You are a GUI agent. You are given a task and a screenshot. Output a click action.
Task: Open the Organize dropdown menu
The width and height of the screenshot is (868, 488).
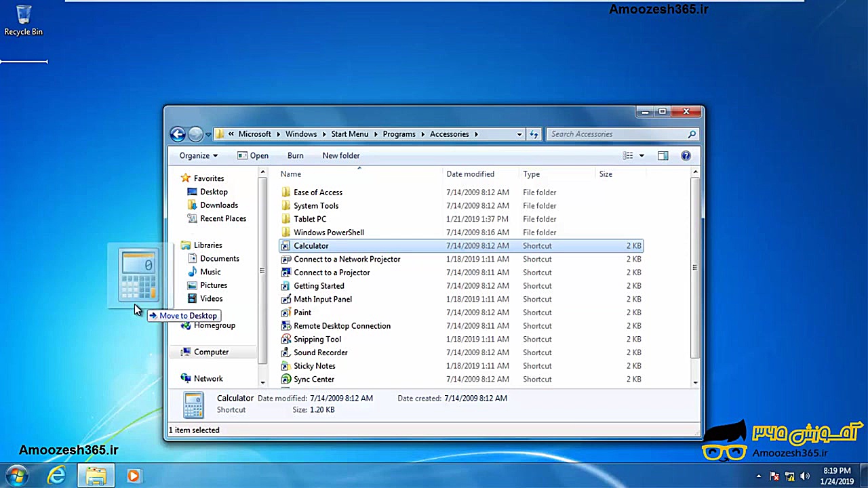[x=198, y=156]
